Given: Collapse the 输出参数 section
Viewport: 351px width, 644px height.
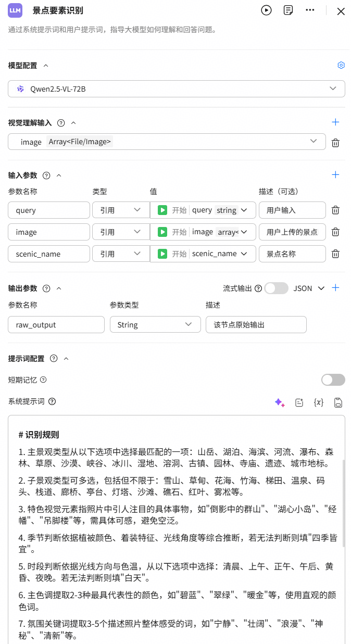Looking at the screenshot, I should point(59,288).
